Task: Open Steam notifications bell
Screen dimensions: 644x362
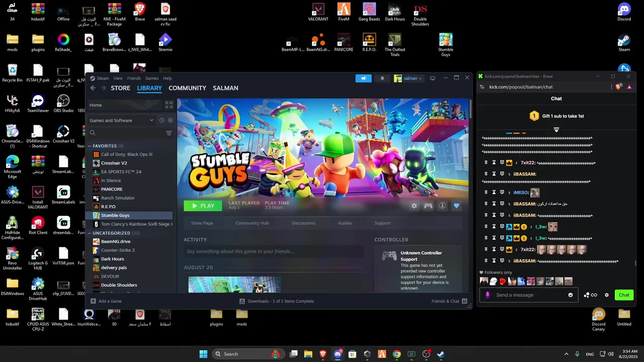Action: 382,78
